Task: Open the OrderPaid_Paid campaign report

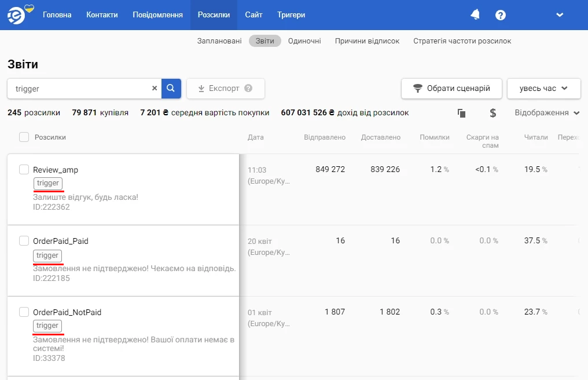Action: 61,241
